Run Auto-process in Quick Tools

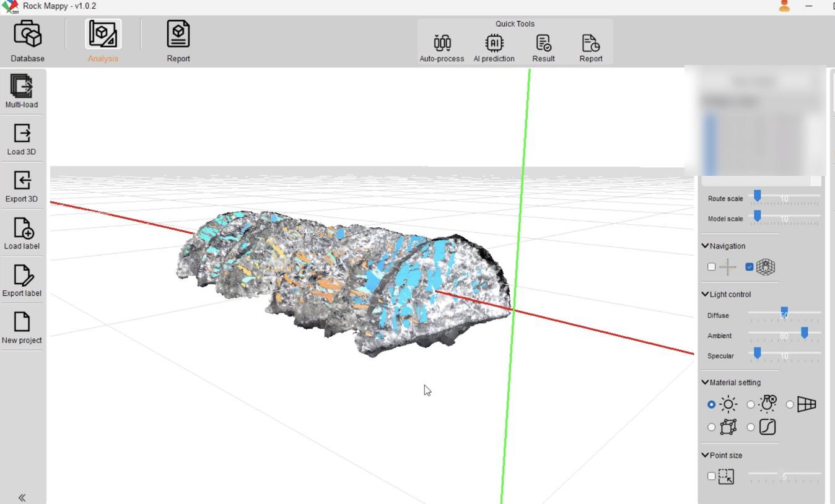coord(442,48)
